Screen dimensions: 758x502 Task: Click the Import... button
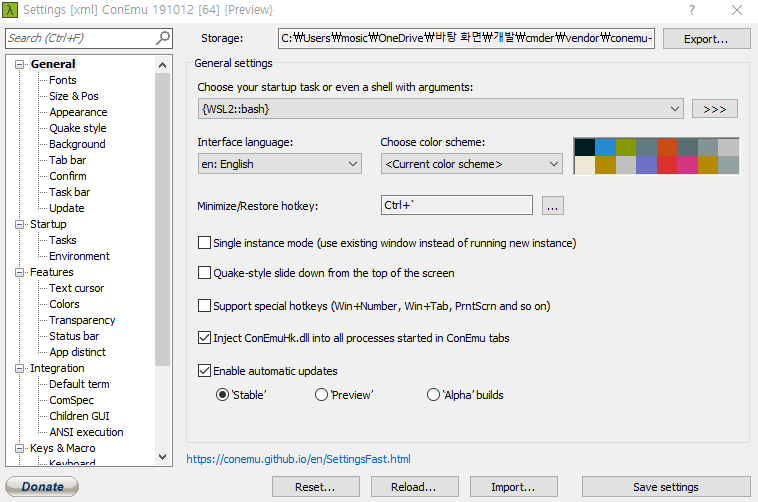513,487
